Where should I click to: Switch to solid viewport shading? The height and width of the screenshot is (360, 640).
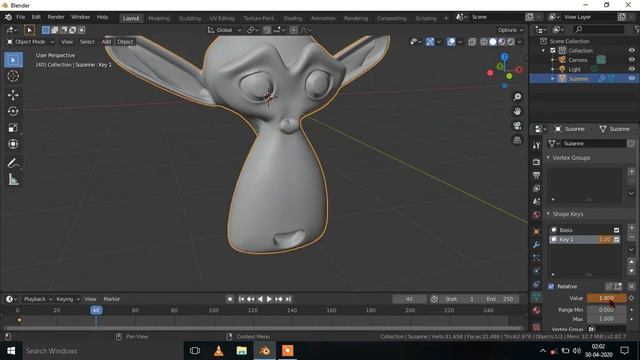pyautogui.click(x=493, y=42)
